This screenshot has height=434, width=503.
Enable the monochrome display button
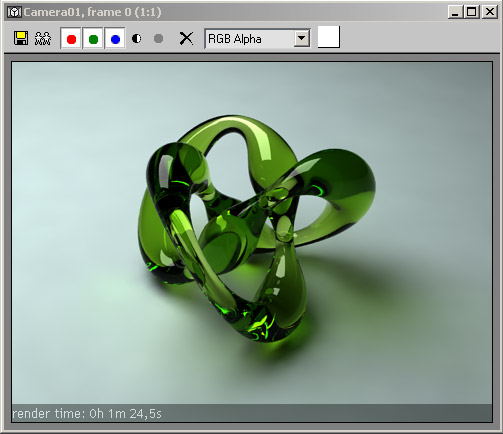click(x=159, y=39)
